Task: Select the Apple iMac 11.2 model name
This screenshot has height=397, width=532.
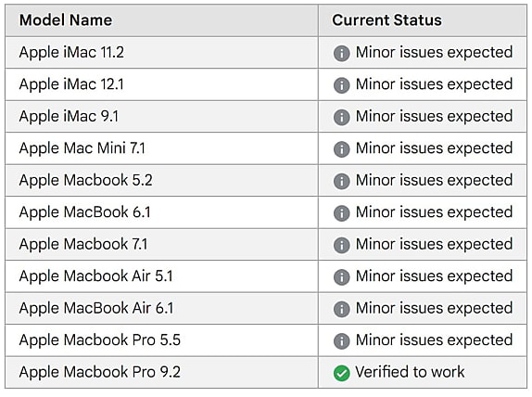Action: point(71,53)
